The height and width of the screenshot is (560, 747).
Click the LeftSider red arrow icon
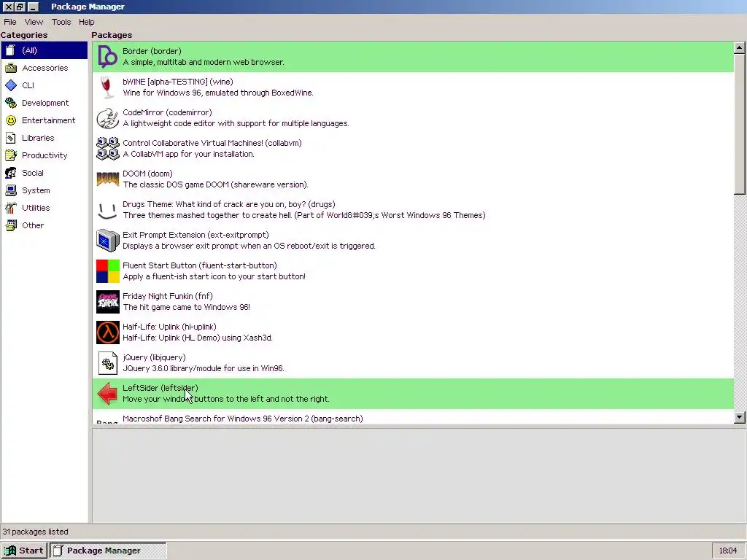pos(108,394)
